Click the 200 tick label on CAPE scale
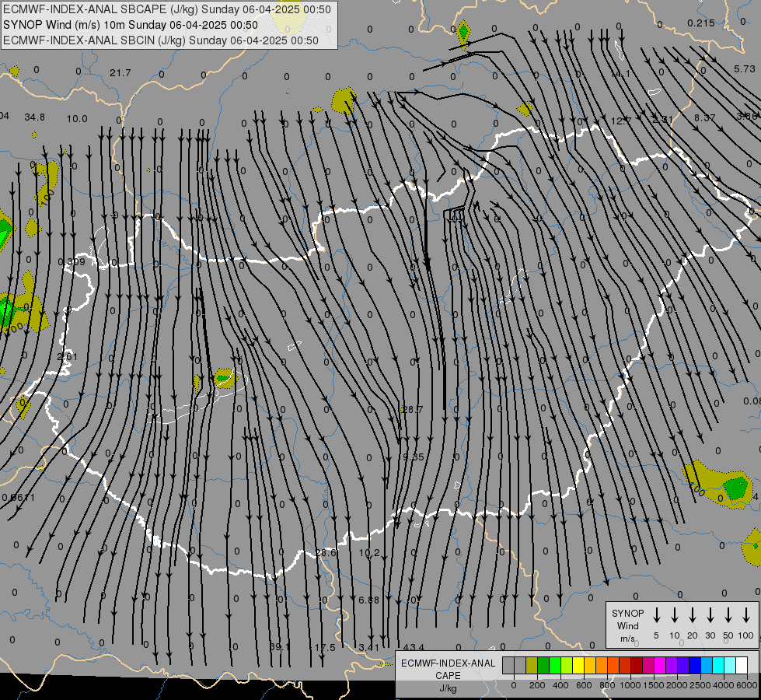Image resolution: width=761 pixels, height=700 pixels. tap(537, 685)
